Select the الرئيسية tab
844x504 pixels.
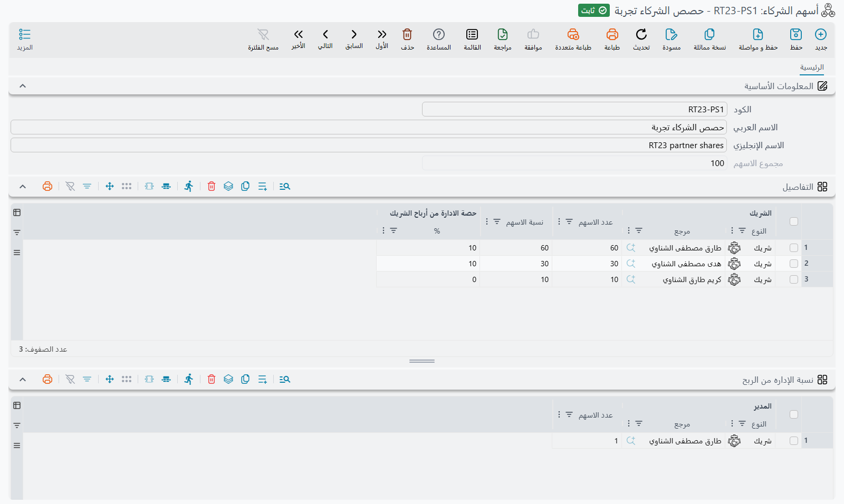[x=812, y=67]
